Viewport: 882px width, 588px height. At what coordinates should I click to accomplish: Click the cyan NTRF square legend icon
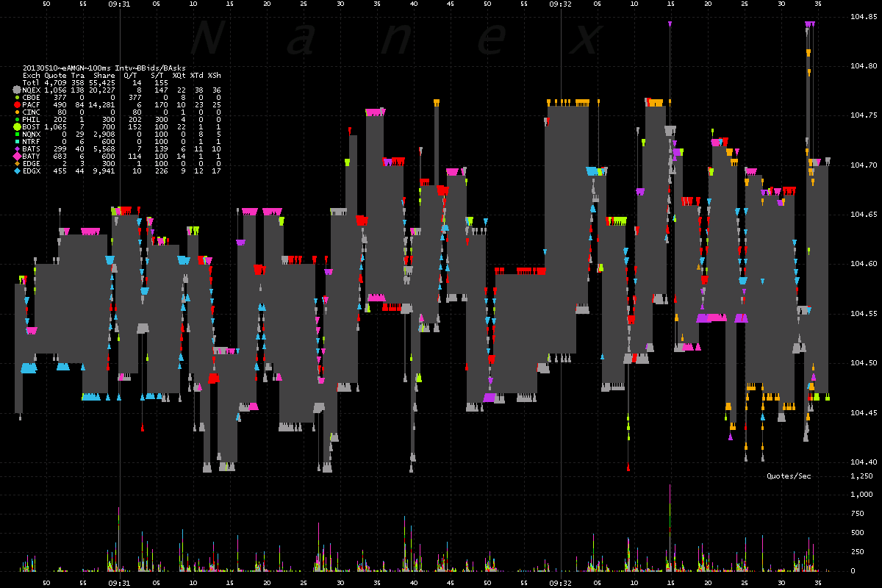coord(16,141)
